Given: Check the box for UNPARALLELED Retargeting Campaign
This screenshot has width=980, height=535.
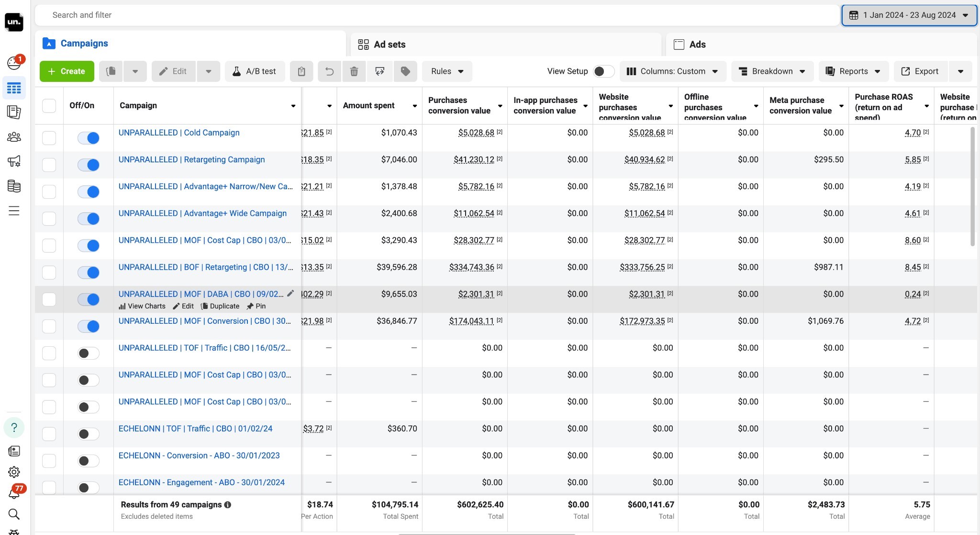Looking at the screenshot, I should pyautogui.click(x=49, y=165).
